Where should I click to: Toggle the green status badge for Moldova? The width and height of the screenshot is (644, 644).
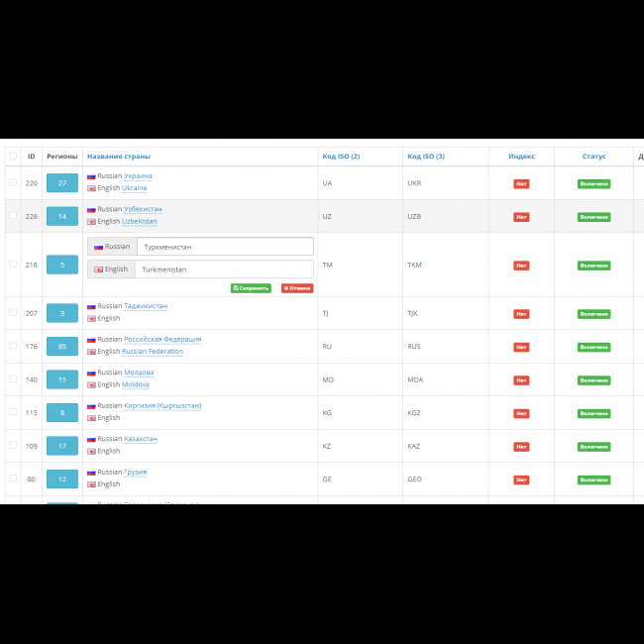[x=593, y=379]
